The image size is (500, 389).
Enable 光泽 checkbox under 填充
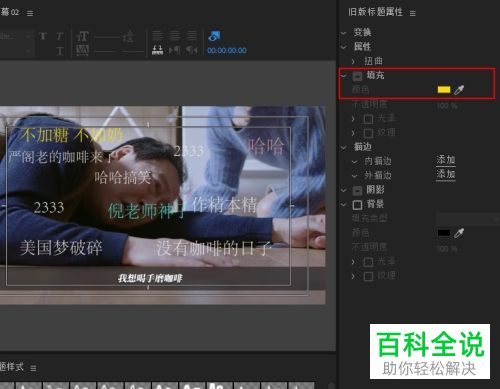tap(368, 119)
